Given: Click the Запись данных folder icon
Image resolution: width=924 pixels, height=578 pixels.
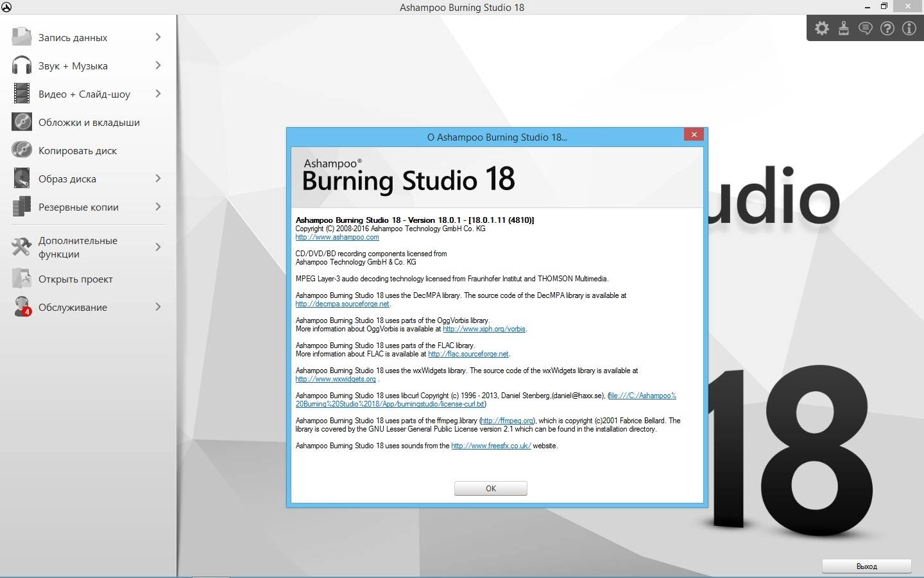Looking at the screenshot, I should 21,37.
